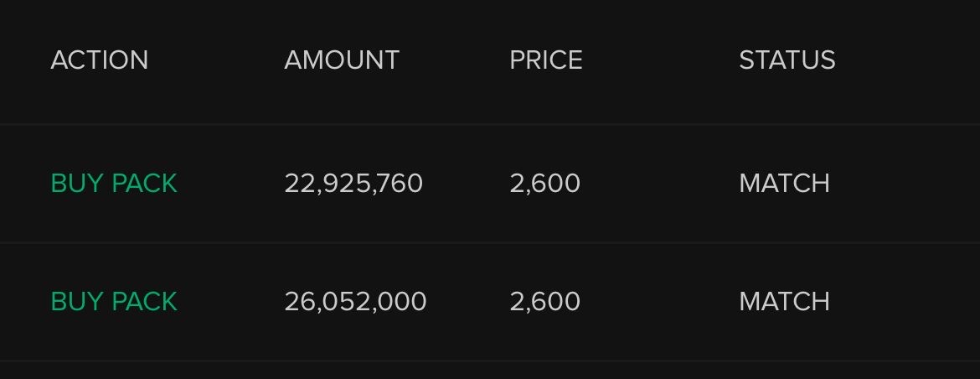Screen dimensions: 980x379
Task: Click BUY PACK beside amount 26,052,000
Action: point(114,302)
